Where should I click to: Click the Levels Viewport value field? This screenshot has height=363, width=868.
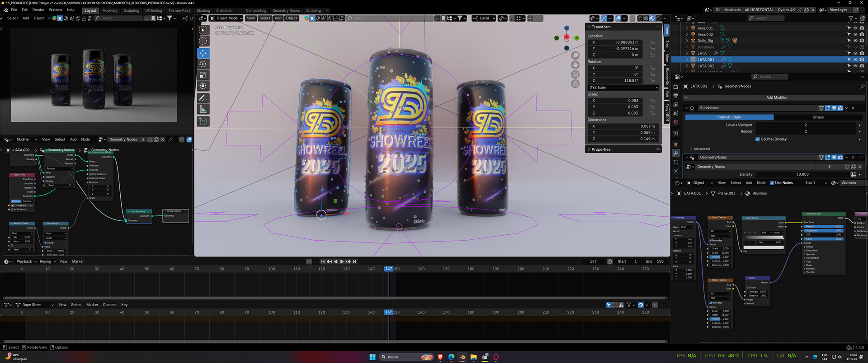(x=806, y=125)
